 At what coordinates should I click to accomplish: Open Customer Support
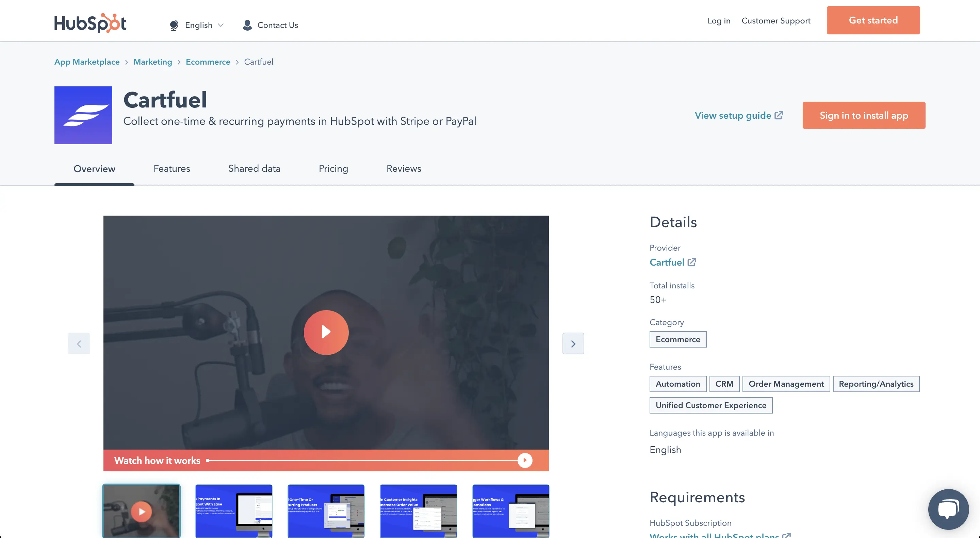[776, 20]
